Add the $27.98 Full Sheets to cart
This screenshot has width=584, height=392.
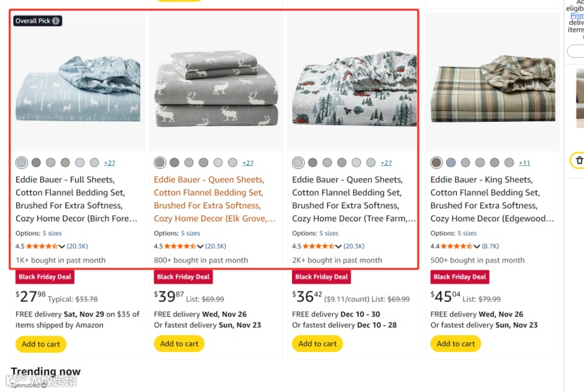[x=41, y=344]
